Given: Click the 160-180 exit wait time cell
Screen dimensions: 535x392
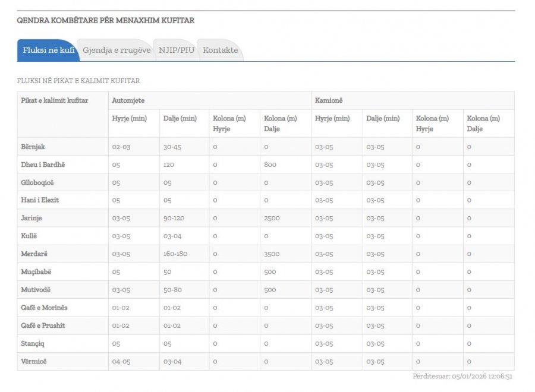Looking at the screenshot, I should coord(175,254).
